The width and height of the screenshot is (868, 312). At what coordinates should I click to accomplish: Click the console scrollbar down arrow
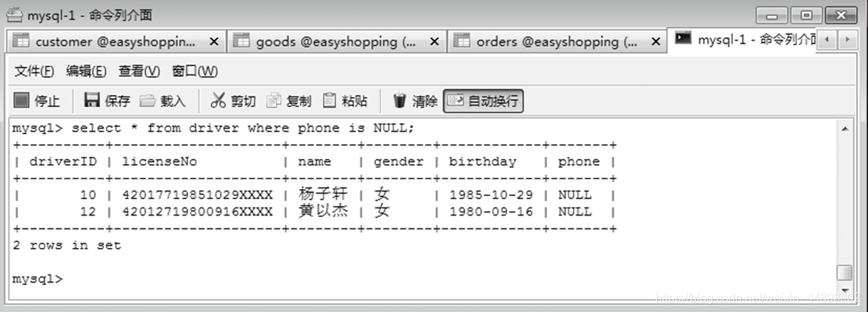coord(844,290)
